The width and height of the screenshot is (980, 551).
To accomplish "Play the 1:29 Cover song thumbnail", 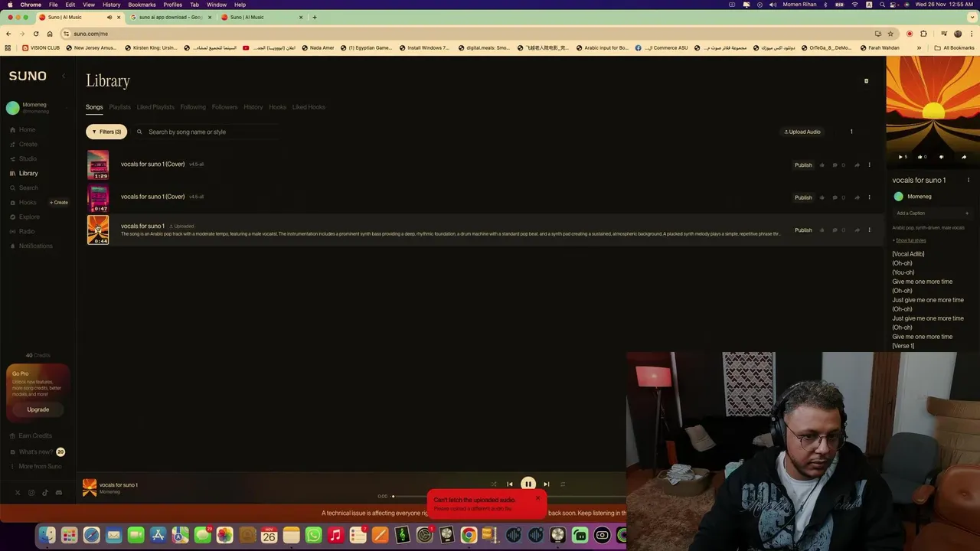I will pyautogui.click(x=98, y=165).
